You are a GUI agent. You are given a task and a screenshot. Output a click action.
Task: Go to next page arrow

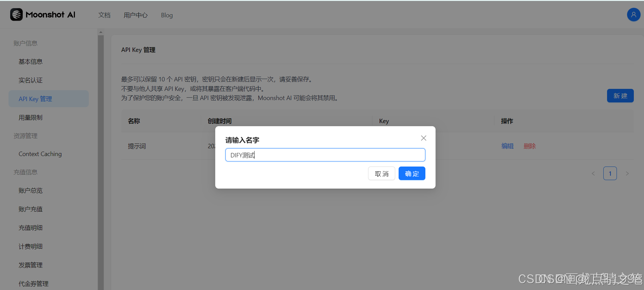627,174
